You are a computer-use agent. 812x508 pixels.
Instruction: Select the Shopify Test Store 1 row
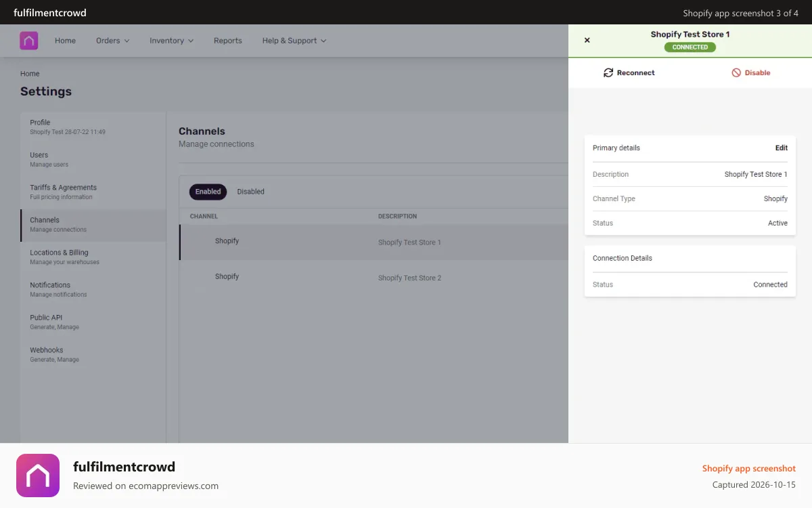click(x=374, y=242)
